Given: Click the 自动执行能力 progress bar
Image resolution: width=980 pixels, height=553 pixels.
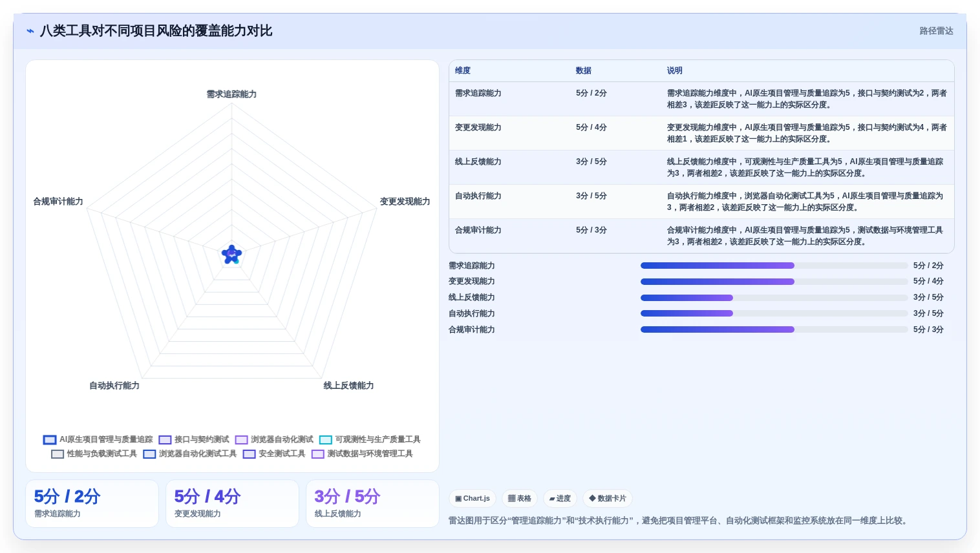Looking at the screenshot, I should point(774,313).
